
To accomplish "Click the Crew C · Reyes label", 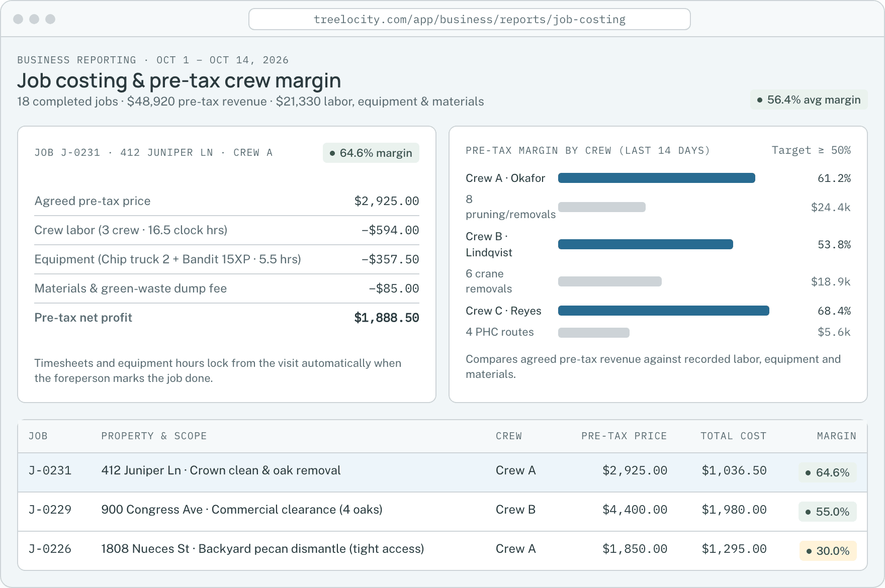I will pos(503,311).
